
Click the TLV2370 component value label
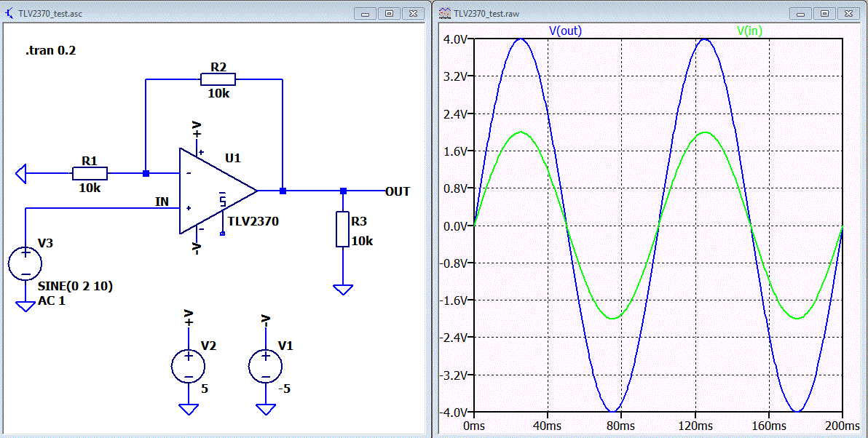pos(253,221)
